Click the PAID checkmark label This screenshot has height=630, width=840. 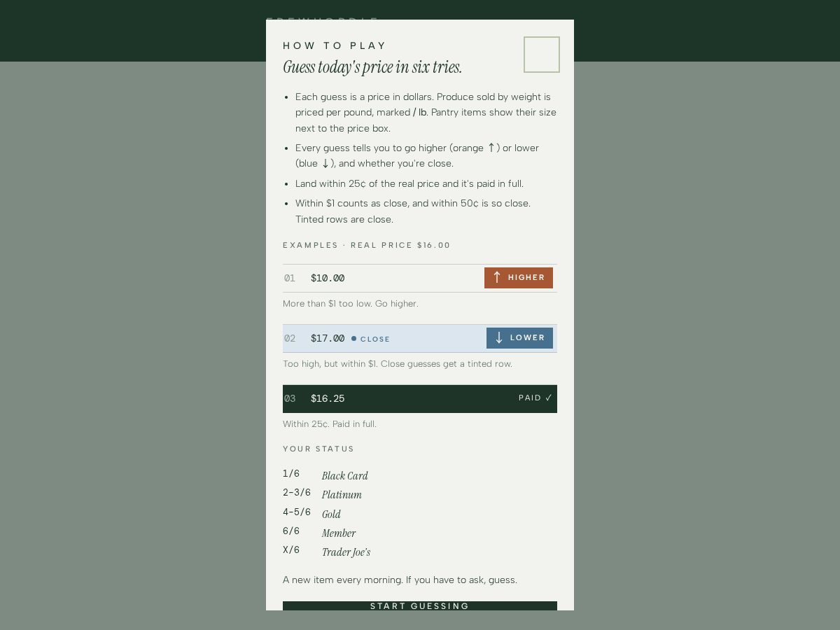pyautogui.click(x=535, y=398)
